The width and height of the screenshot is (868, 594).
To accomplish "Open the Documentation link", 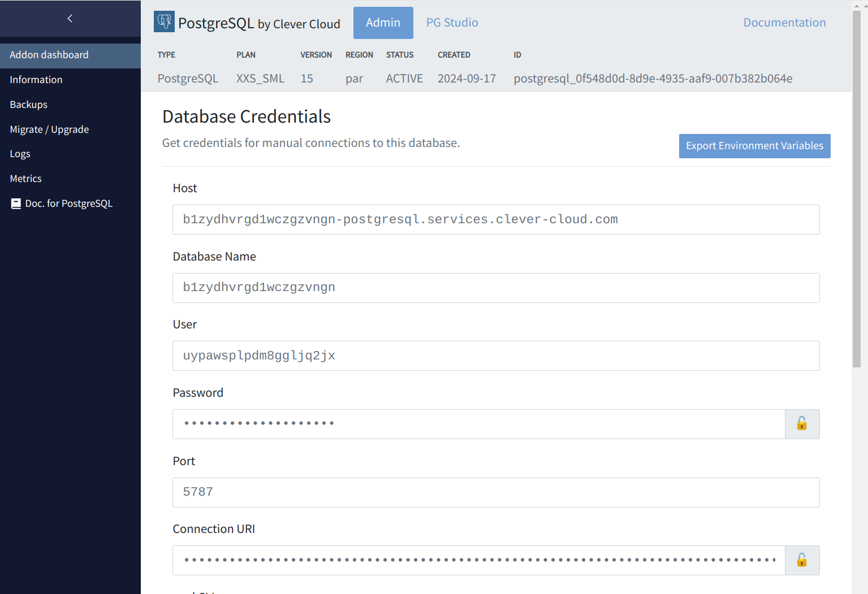I will tap(784, 23).
